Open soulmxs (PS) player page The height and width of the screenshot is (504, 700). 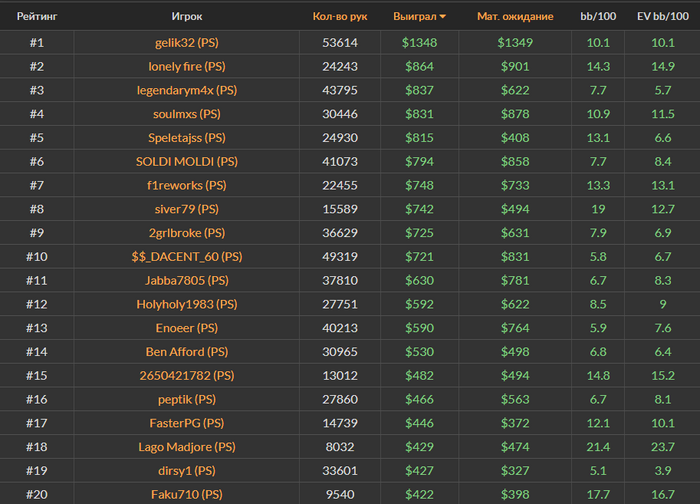click(187, 114)
